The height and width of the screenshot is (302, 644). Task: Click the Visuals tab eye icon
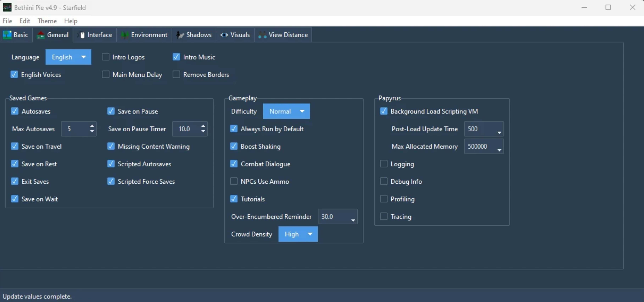coord(224,35)
